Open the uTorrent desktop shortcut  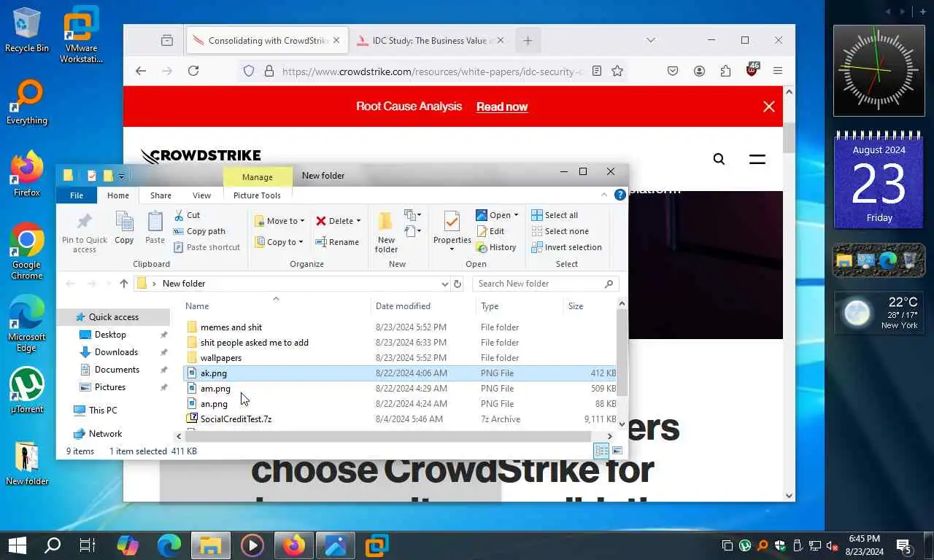[x=27, y=390]
